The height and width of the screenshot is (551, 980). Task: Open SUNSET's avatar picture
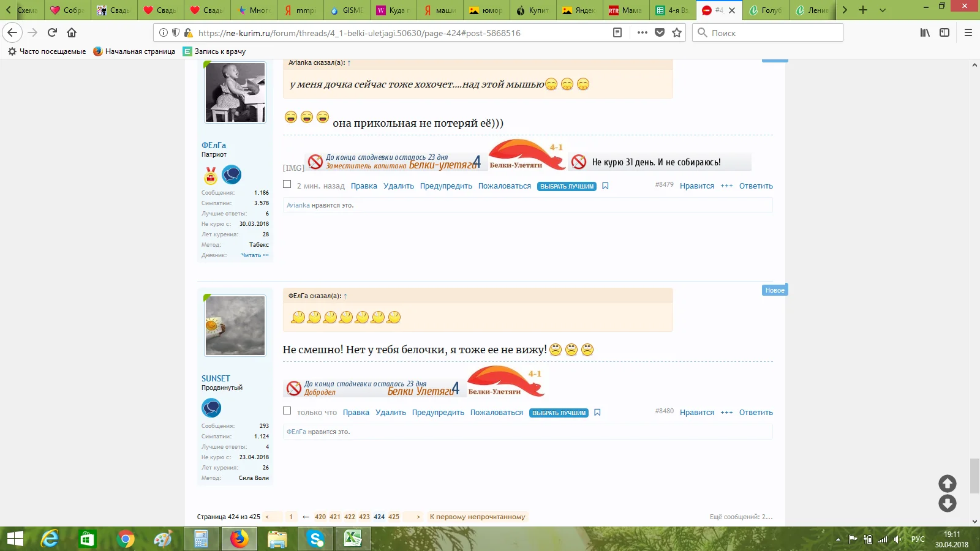click(x=235, y=326)
